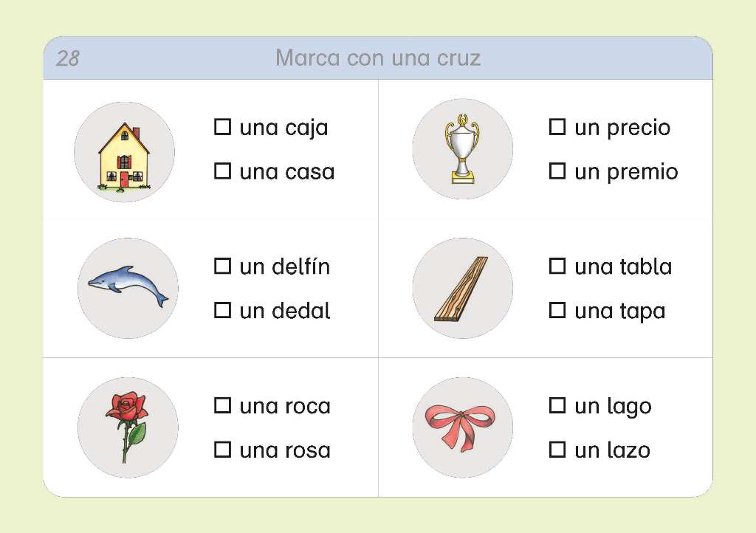
Task: Click the red rose picture
Action: [127, 427]
